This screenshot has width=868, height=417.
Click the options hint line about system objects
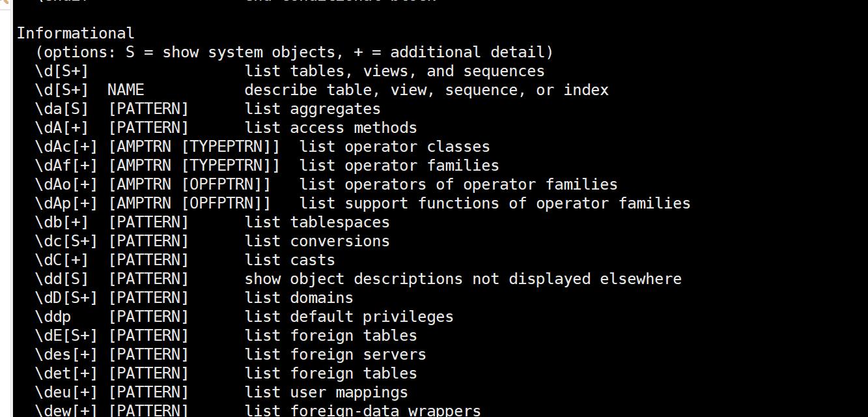pos(294,52)
